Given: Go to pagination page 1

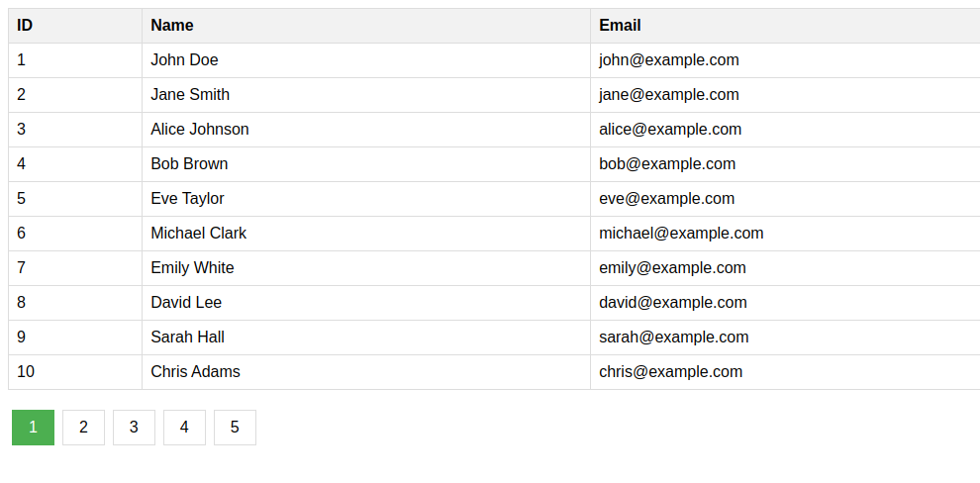Looking at the screenshot, I should click(x=33, y=428).
